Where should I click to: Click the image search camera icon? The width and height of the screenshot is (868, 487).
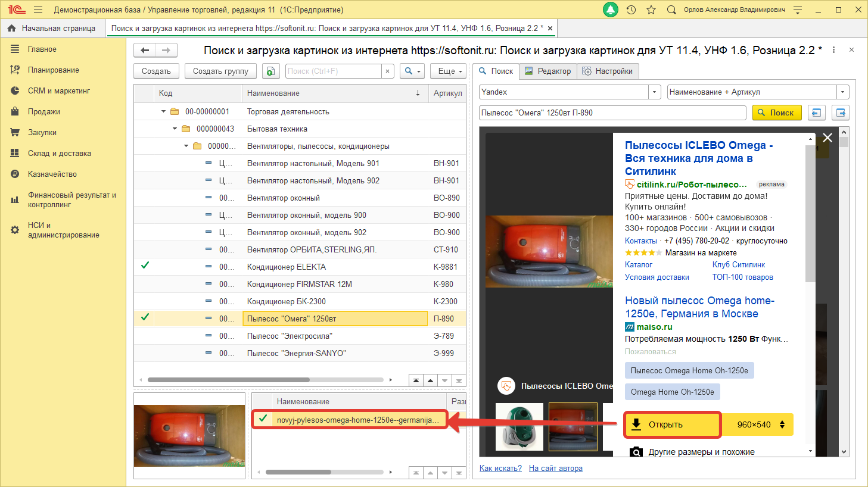[636, 452]
